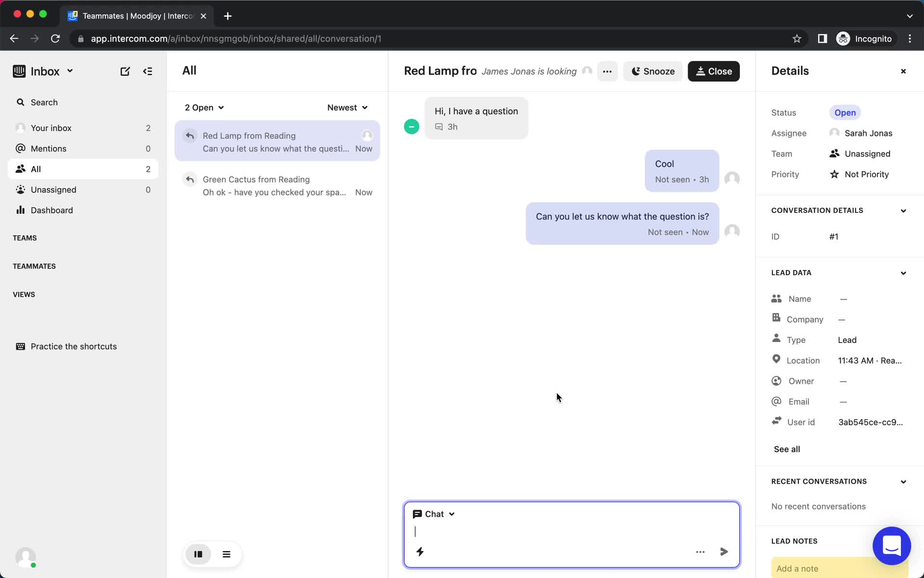The width and height of the screenshot is (924, 578).
Task: Open the Chat mode dropdown
Action: 433,513
